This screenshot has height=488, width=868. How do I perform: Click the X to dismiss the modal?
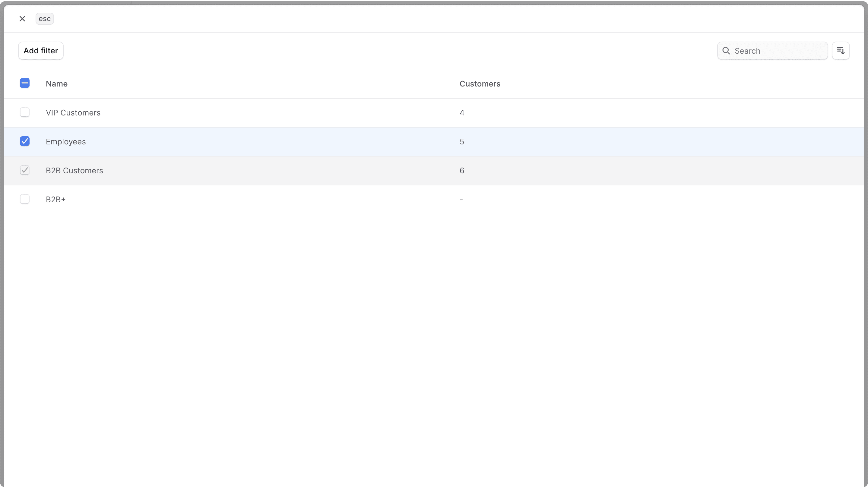[x=22, y=18]
